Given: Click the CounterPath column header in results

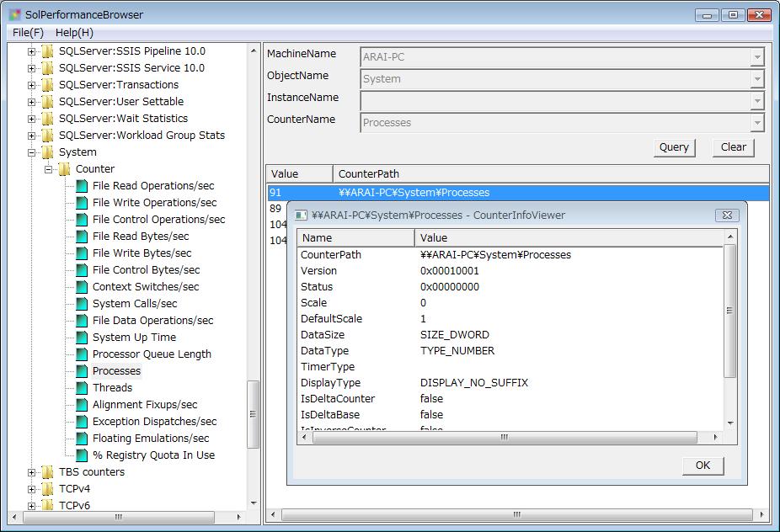Looking at the screenshot, I should (x=551, y=174).
